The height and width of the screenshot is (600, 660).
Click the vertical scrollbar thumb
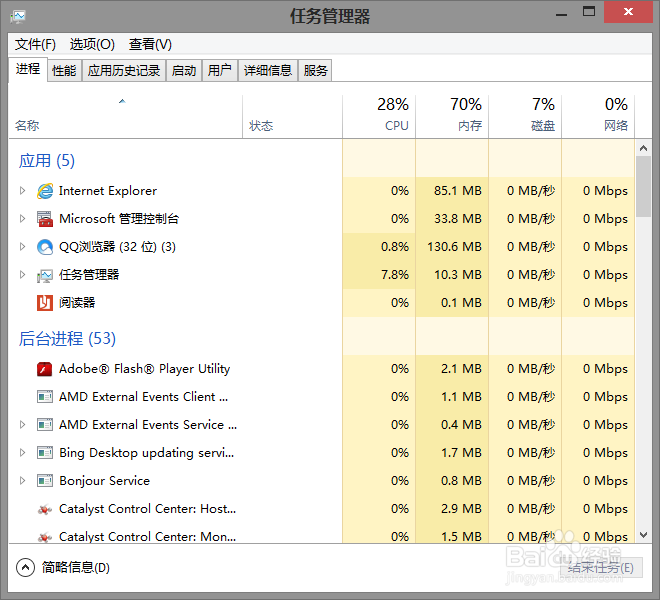click(x=643, y=187)
